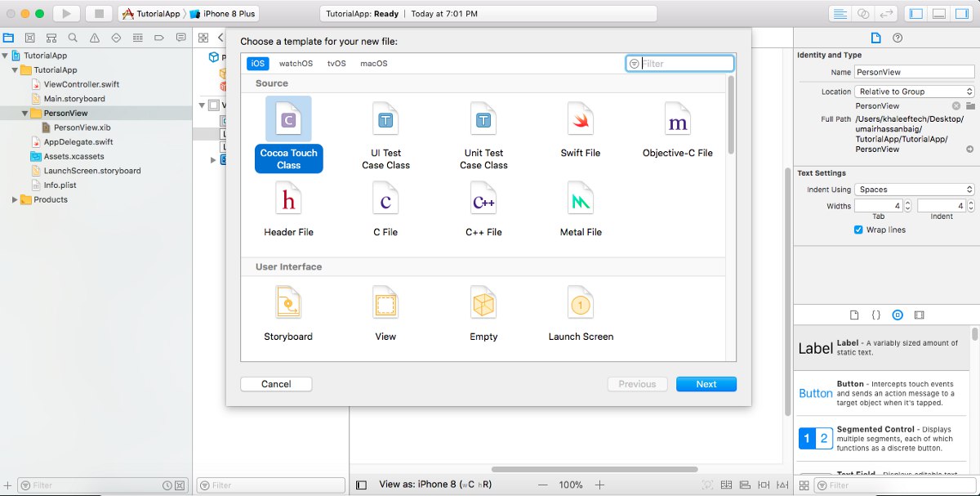
Task: Choose the C++ File template
Action: pos(483,210)
